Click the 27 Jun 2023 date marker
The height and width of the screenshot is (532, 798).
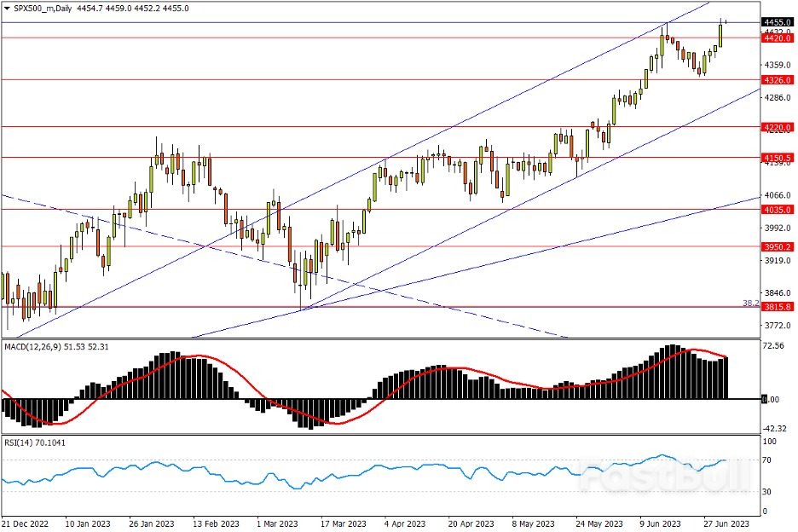726,524
